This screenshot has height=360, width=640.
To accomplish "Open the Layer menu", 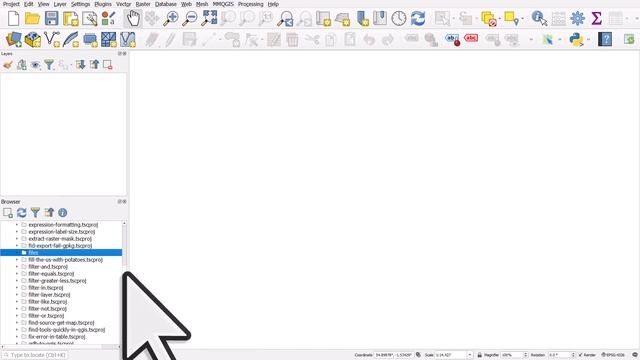I will point(60,4).
